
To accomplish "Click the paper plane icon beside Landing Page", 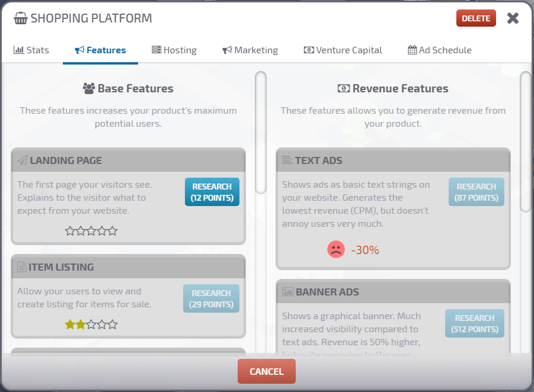I will (23, 160).
